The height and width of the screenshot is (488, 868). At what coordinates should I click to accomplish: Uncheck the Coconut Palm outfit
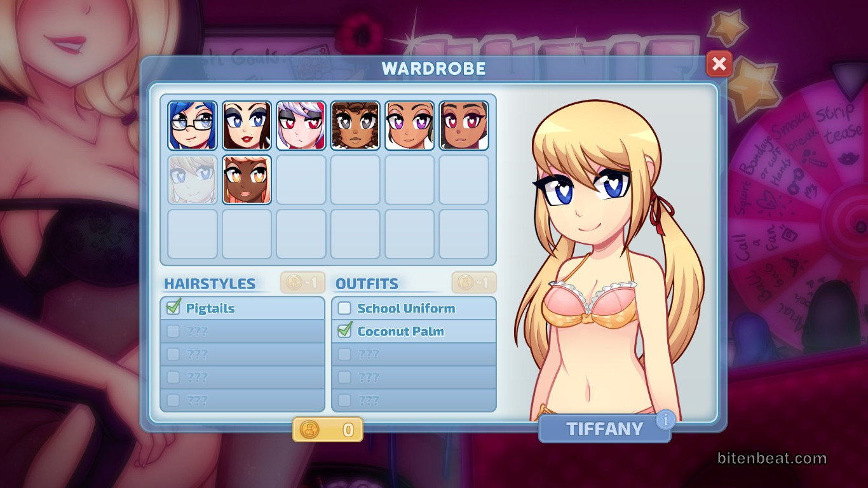click(x=344, y=331)
